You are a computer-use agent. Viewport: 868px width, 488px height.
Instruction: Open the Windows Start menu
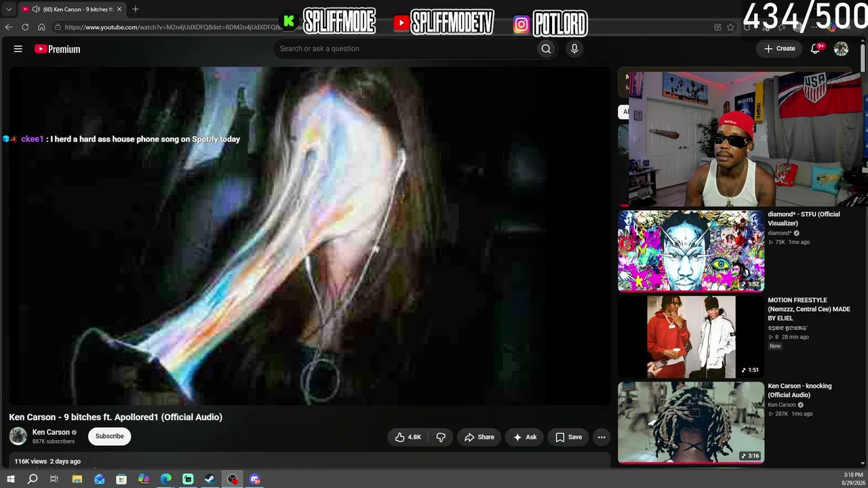click(x=10, y=479)
